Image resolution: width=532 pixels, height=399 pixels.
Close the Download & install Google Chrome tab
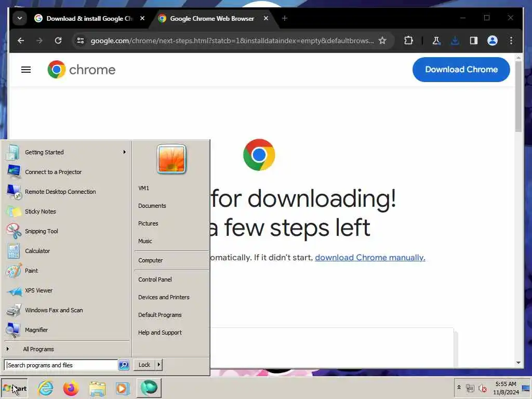142,18
